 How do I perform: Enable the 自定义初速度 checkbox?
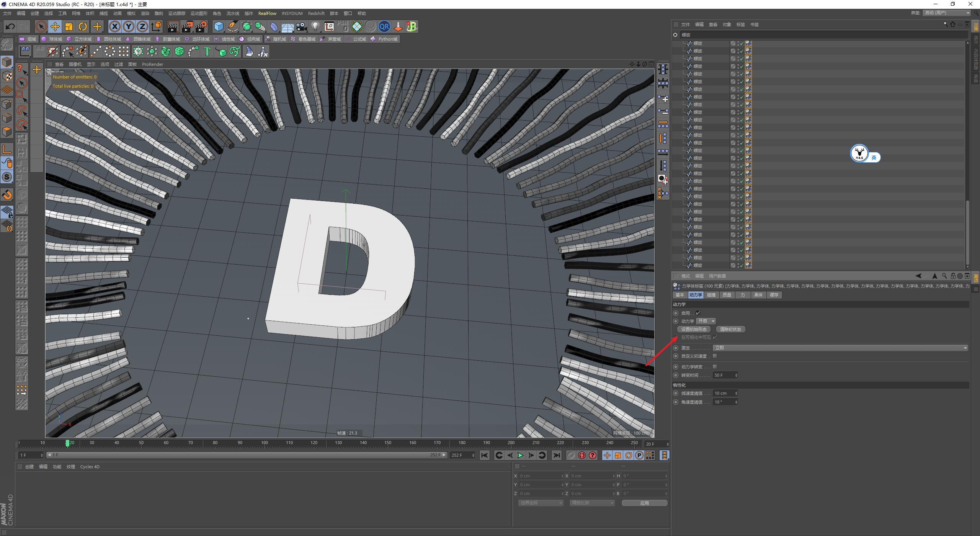pos(715,356)
